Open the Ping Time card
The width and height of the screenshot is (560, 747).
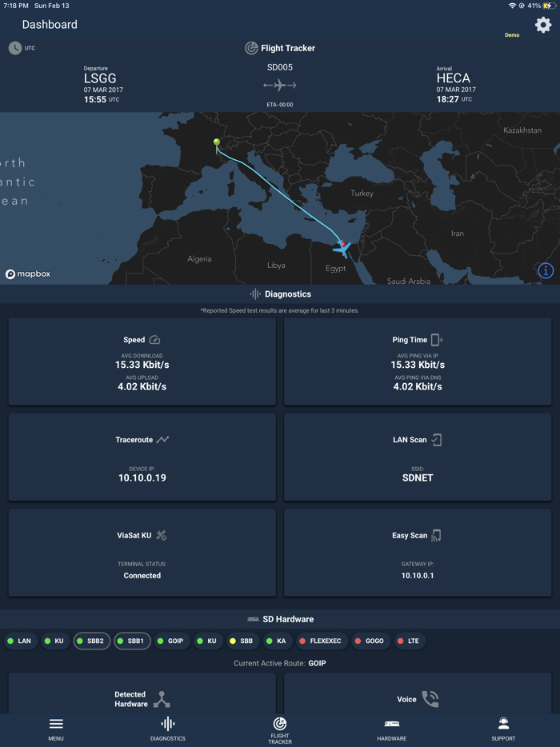click(x=418, y=362)
